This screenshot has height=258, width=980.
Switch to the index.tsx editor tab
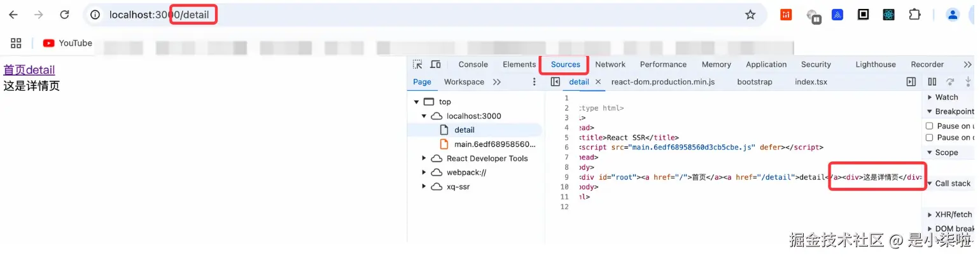(811, 82)
